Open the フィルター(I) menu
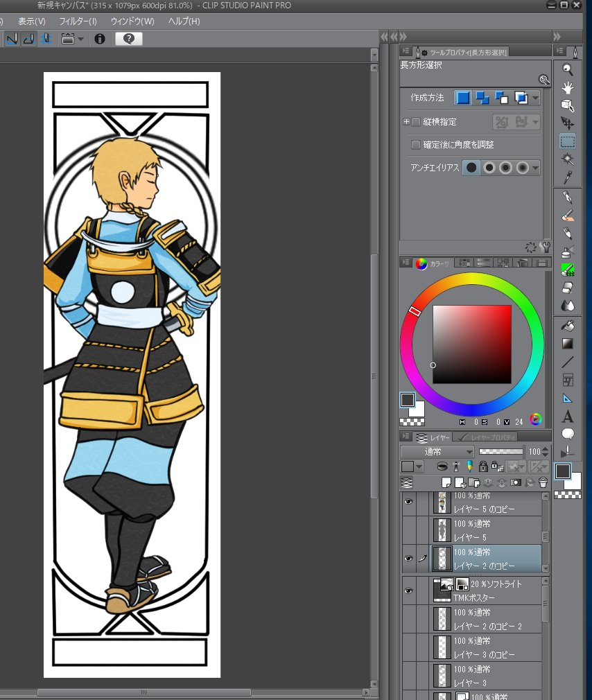 pyautogui.click(x=78, y=21)
